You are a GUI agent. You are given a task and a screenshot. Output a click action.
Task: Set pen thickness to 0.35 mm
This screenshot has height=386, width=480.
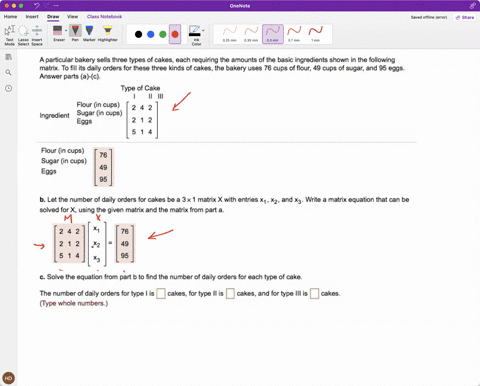pos(251,34)
